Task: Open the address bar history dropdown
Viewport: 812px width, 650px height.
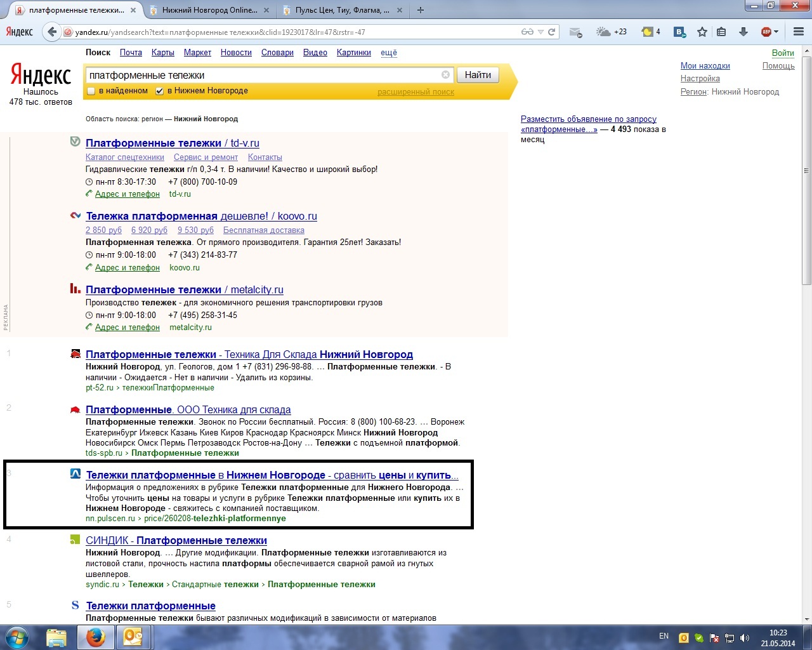Action: pyautogui.click(x=540, y=32)
